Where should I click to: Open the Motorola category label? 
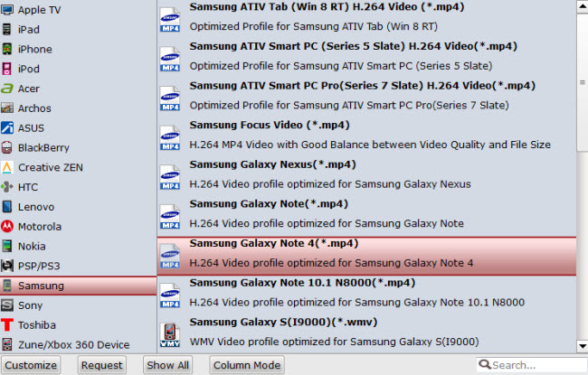coord(40,227)
